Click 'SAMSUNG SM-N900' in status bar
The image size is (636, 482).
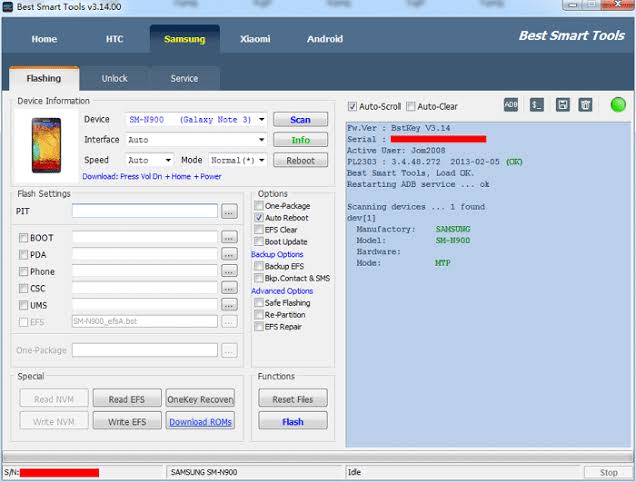pyautogui.click(x=204, y=472)
